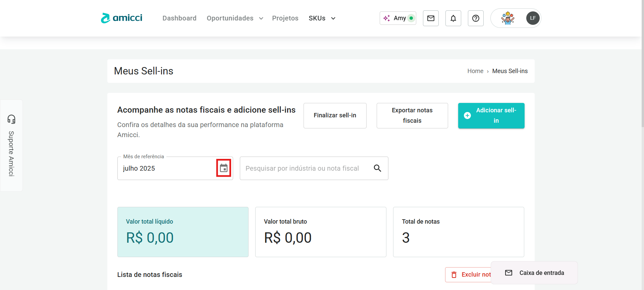Click the help question mark icon
Viewport: 644px width, 290px height.
476,18
